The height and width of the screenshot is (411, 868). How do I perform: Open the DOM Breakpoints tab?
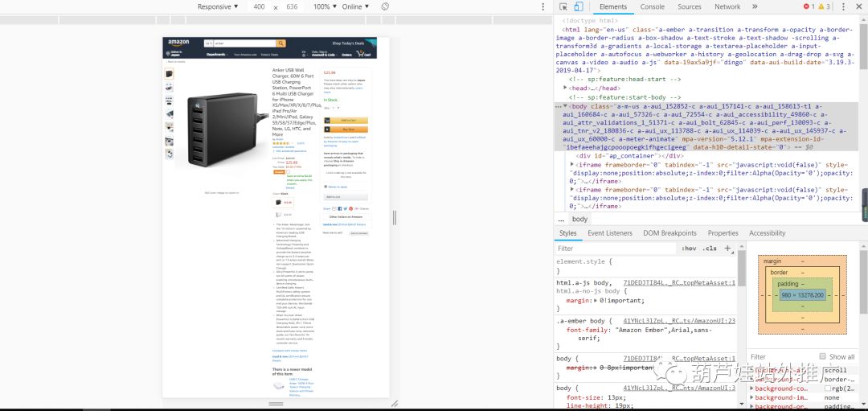pyautogui.click(x=669, y=233)
